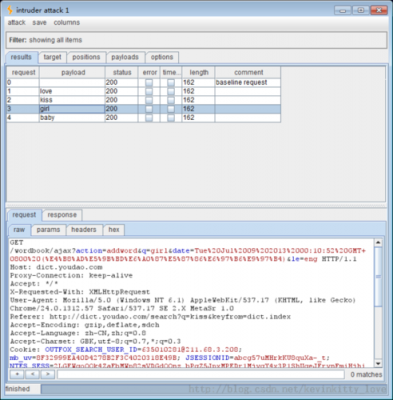Toggle error checkbox in love row
Viewport: 393px width, 400px height.
coord(149,91)
